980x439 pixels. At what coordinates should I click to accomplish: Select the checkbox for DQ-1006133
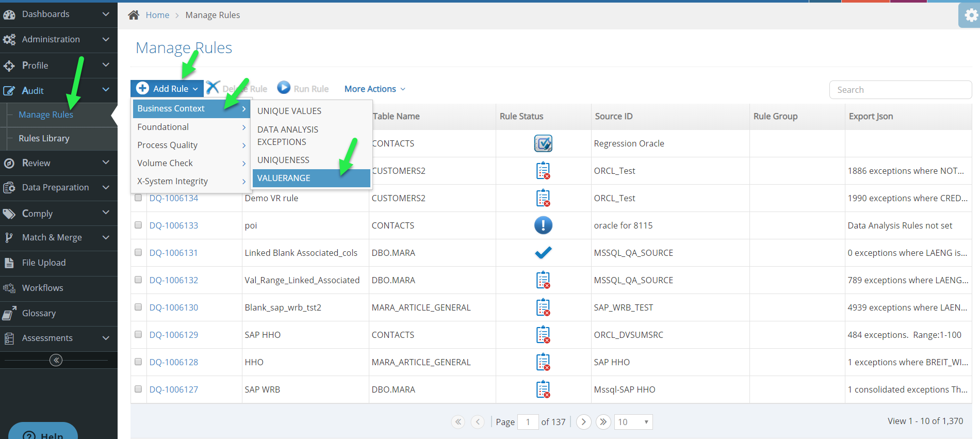point(138,225)
